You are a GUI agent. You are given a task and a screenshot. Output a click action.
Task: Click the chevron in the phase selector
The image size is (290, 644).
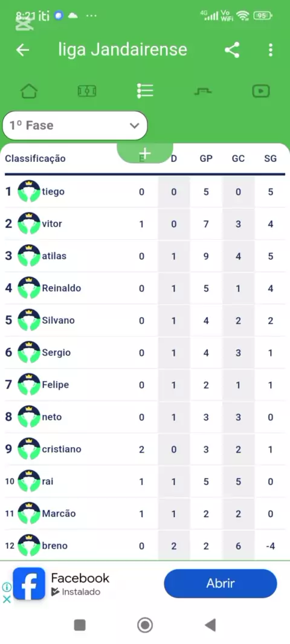click(x=134, y=126)
